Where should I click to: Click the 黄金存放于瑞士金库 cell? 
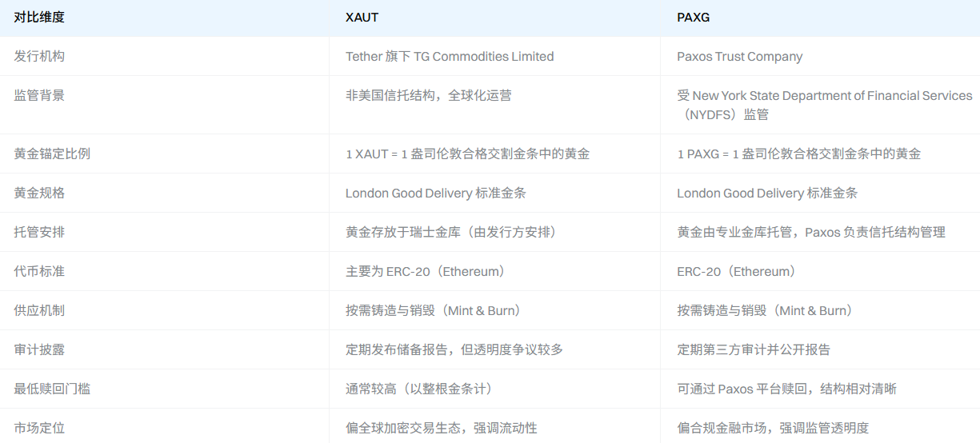[450, 232]
